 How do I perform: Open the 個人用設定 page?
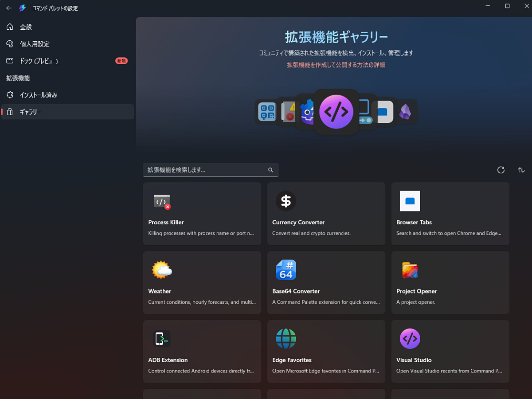tap(67, 44)
